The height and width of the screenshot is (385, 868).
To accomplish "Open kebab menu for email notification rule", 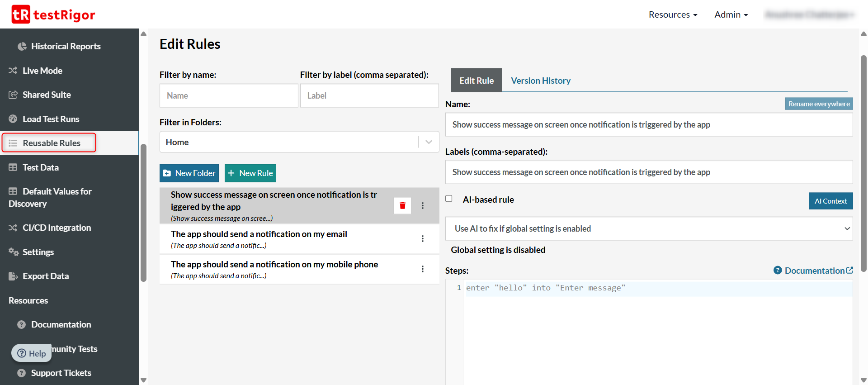I will (x=422, y=239).
